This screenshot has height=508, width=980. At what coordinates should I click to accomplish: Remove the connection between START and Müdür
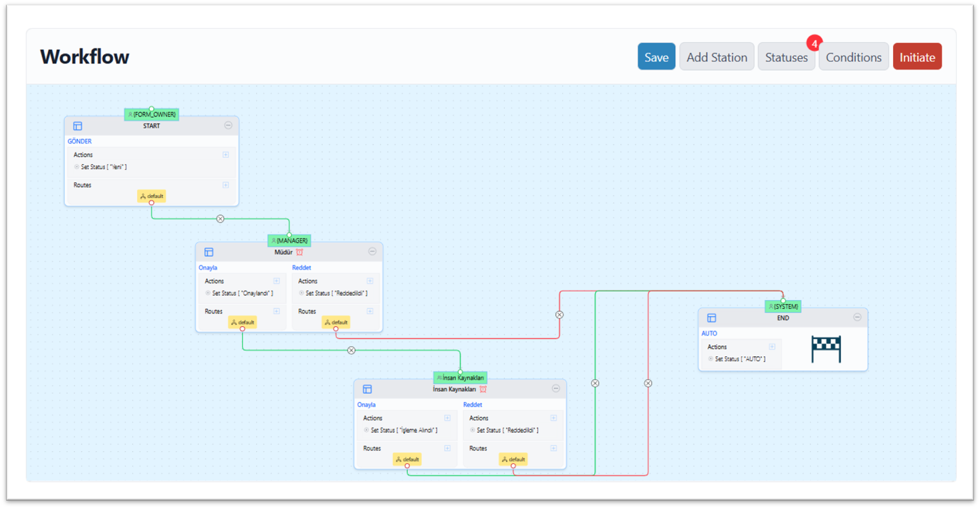click(220, 219)
